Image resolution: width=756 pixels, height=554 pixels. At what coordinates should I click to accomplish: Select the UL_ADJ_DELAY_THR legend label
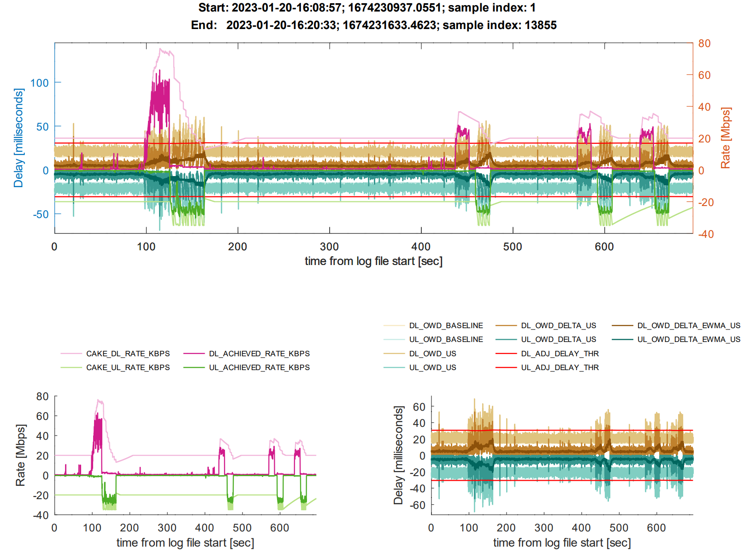tap(560, 367)
